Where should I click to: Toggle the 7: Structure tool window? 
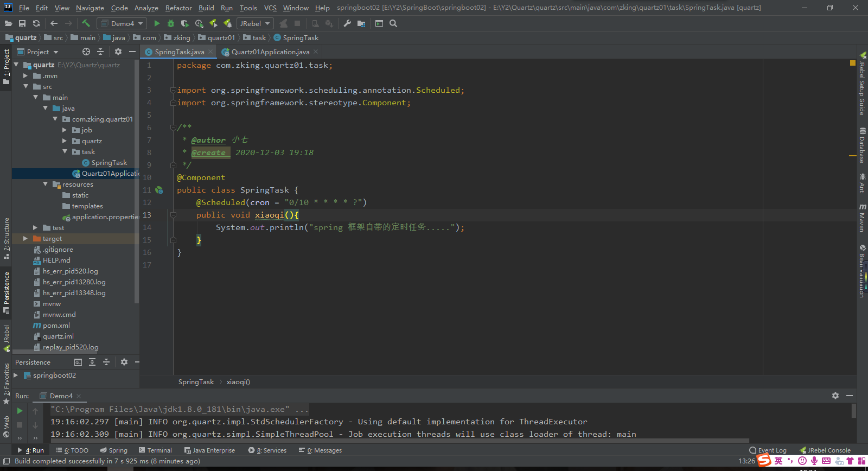(7, 238)
